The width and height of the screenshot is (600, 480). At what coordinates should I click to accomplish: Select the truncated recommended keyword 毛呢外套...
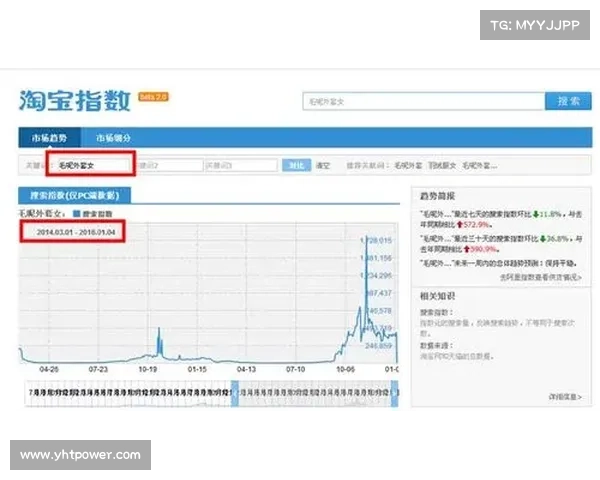click(479, 166)
